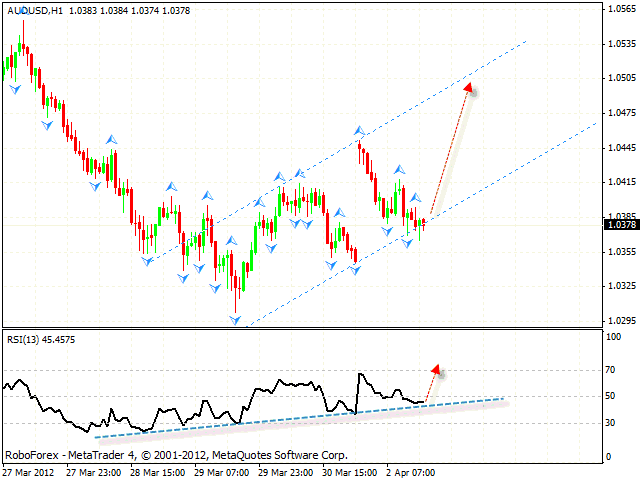Click the AUDUSD,H1 chart title text

[35, 11]
